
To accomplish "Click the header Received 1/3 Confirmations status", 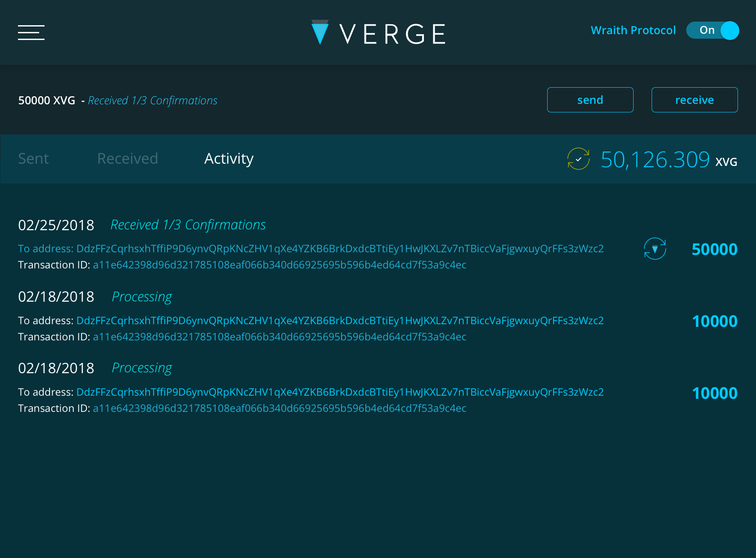I will click(153, 100).
